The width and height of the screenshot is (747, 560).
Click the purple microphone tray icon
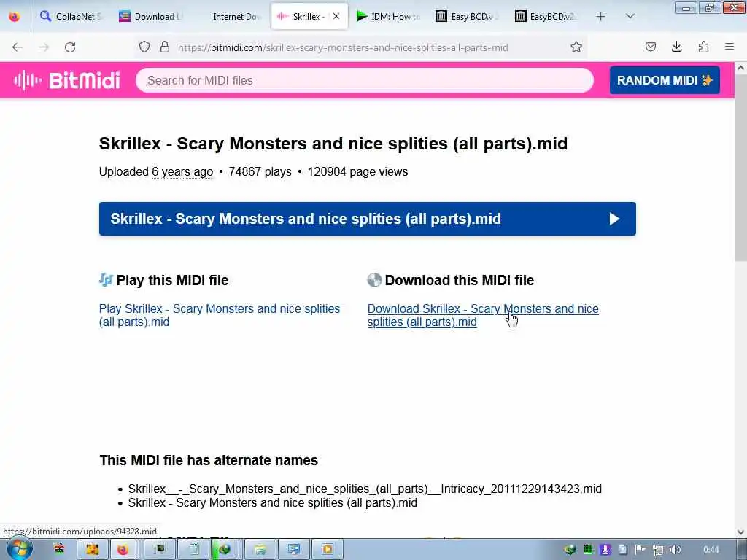[x=605, y=550]
